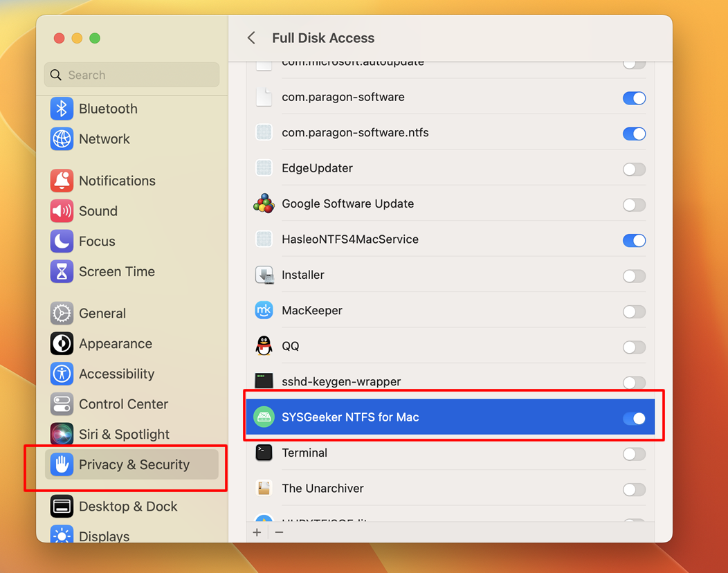Turn off HasleoNTFS4MacService toggle
The height and width of the screenshot is (573, 728).
click(x=634, y=241)
